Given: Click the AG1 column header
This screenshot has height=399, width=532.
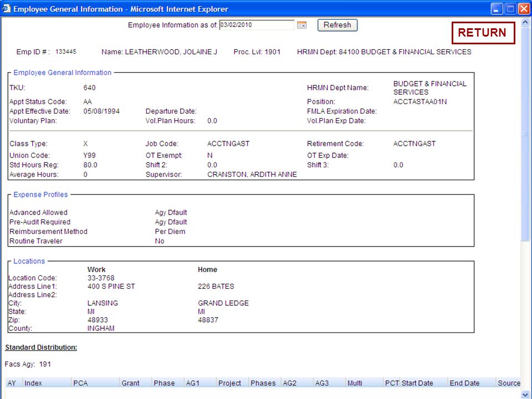Looking at the screenshot, I should [200, 383].
